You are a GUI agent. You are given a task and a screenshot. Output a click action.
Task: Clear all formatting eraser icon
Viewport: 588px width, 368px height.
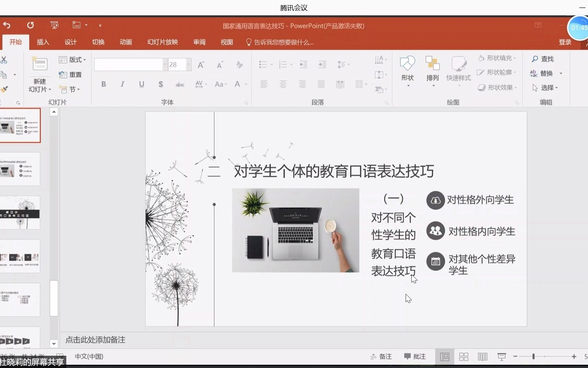[x=240, y=65]
